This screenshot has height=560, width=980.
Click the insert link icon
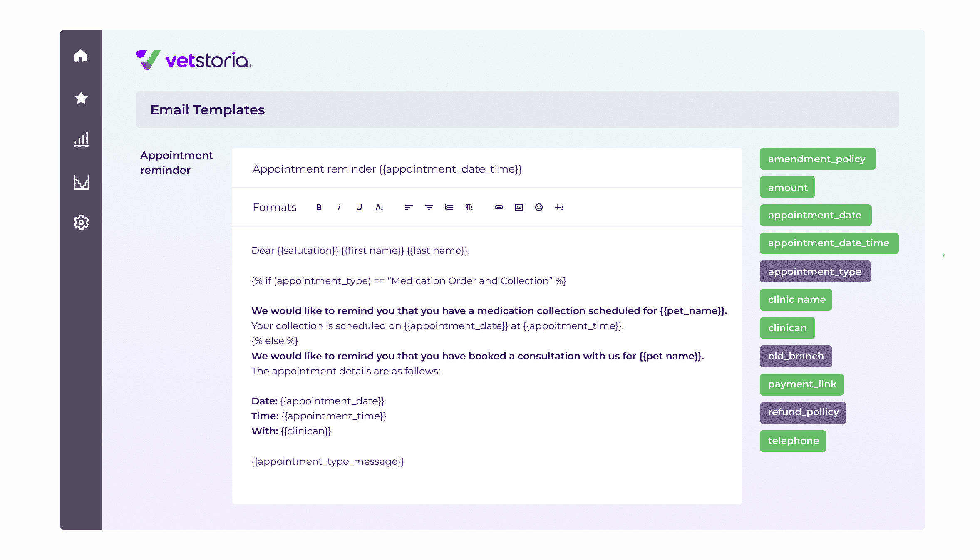498,207
